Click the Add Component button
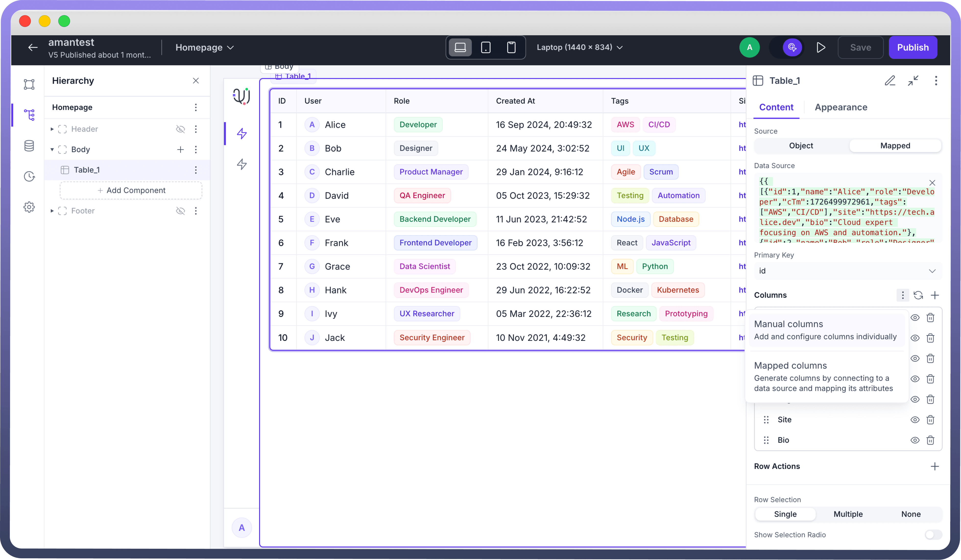Screen dimensions: 961x560 click(x=131, y=190)
